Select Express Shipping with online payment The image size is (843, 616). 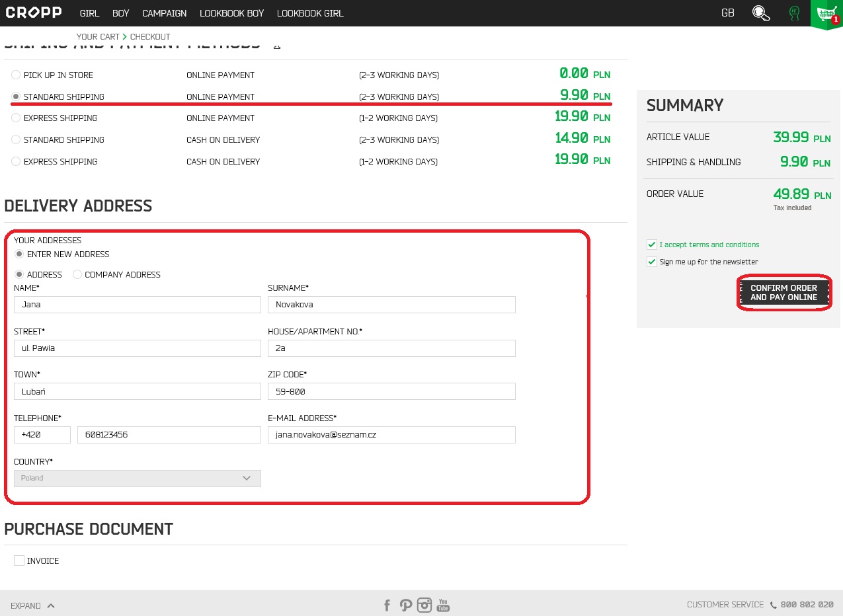point(17,118)
